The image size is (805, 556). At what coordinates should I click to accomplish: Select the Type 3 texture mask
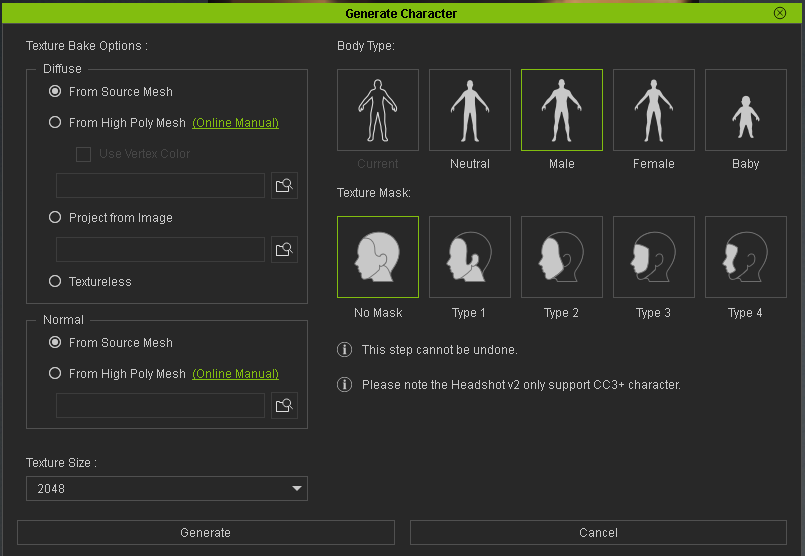654,257
